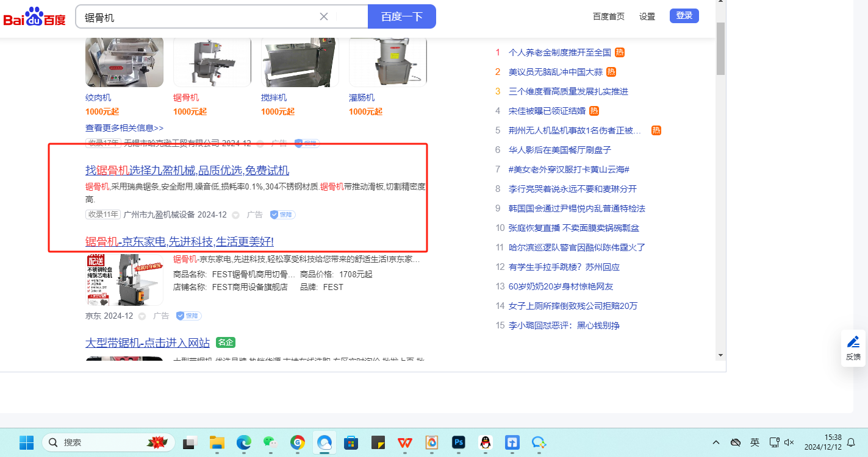868x457 pixels.
Task: Open hot search 李行亮哭着说永远不要和麦琳分开
Action: click(573, 189)
